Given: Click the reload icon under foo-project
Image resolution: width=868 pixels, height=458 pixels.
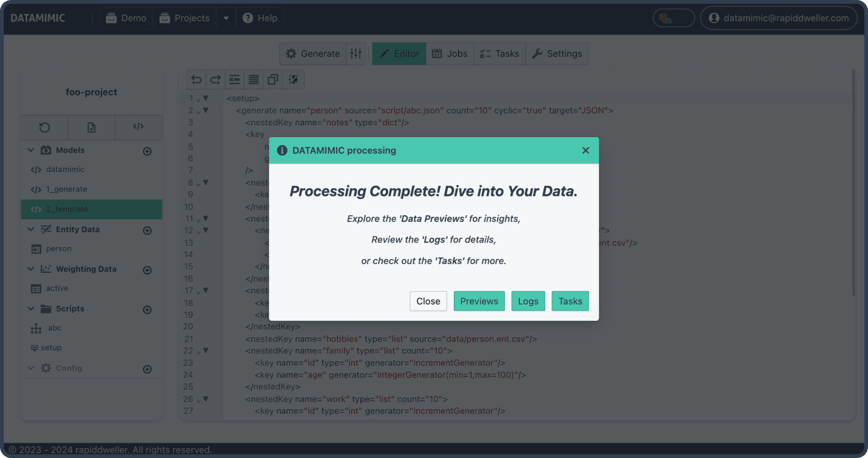Looking at the screenshot, I should tap(44, 127).
